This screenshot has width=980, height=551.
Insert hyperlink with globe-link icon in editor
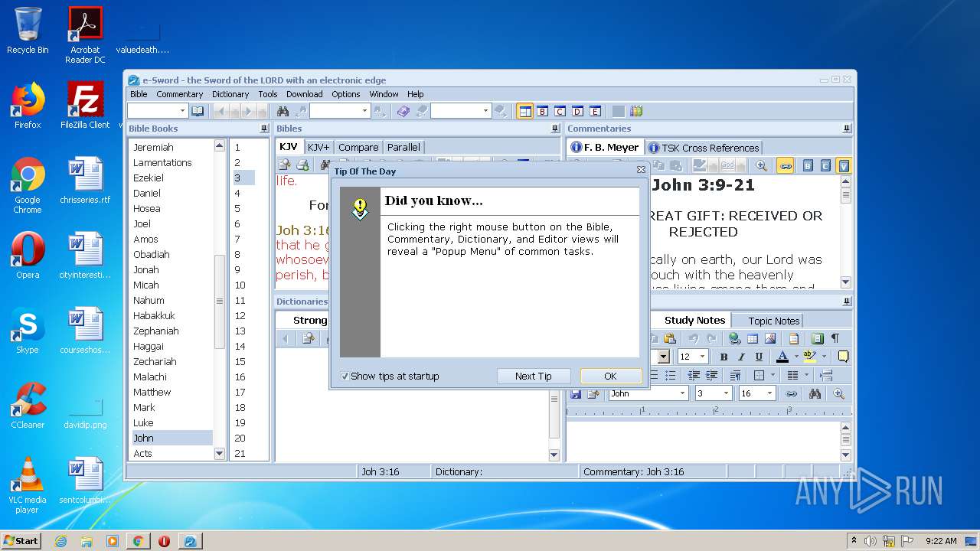tap(735, 338)
